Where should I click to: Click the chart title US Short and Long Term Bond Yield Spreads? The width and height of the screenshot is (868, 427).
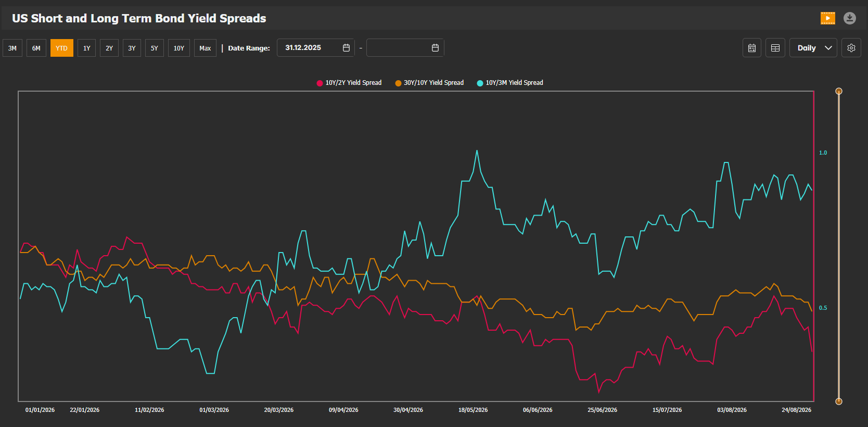tap(139, 18)
